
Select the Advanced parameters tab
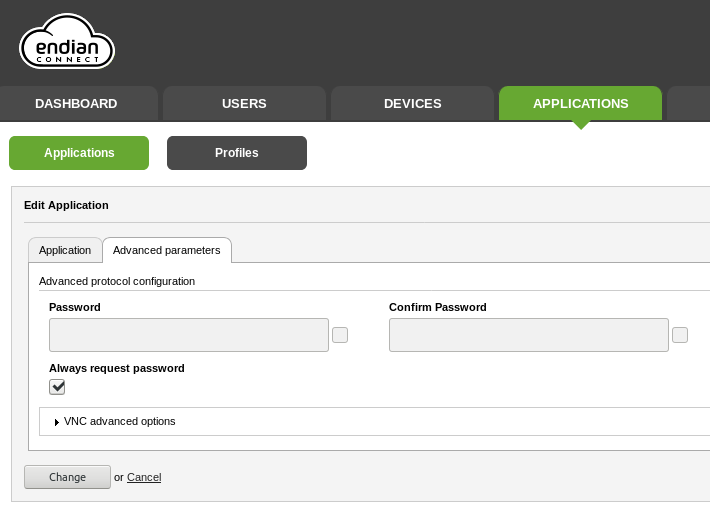tap(167, 250)
